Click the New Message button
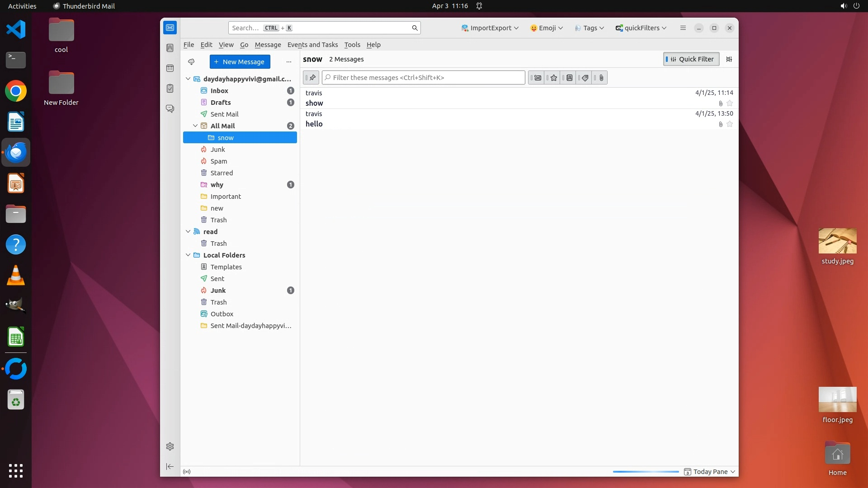The image size is (868, 488). coord(240,62)
